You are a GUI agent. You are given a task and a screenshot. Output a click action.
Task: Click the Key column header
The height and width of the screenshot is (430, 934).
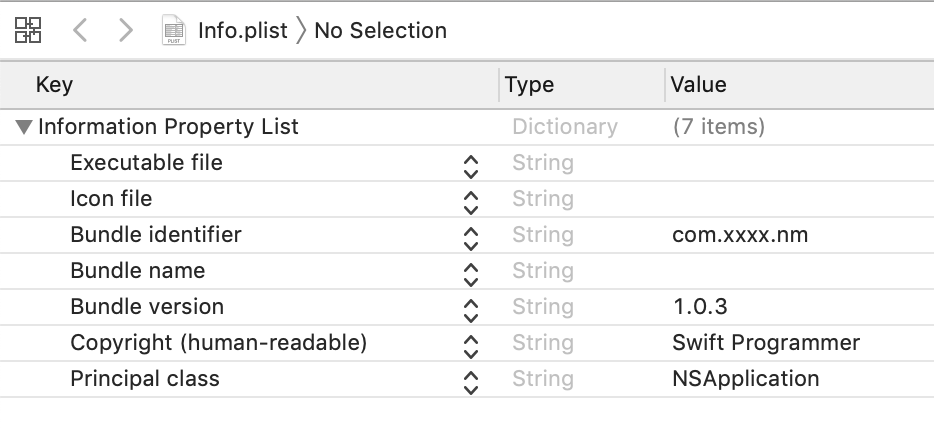[x=54, y=85]
